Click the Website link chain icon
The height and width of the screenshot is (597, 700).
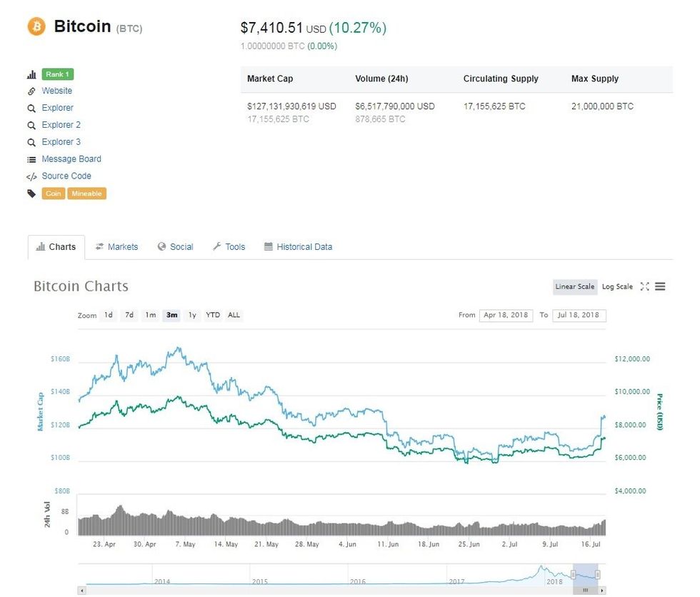pos(31,91)
